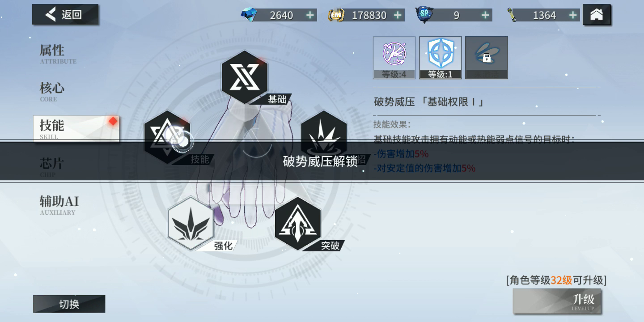Add more EM coins with plus
Screen dimensions: 644x322
398,15
